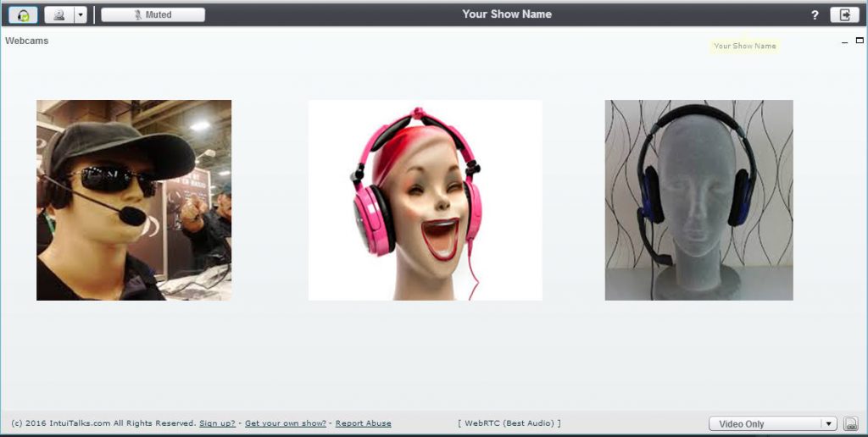Click the Your Show Name title
The width and height of the screenshot is (868, 437).
(507, 14)
